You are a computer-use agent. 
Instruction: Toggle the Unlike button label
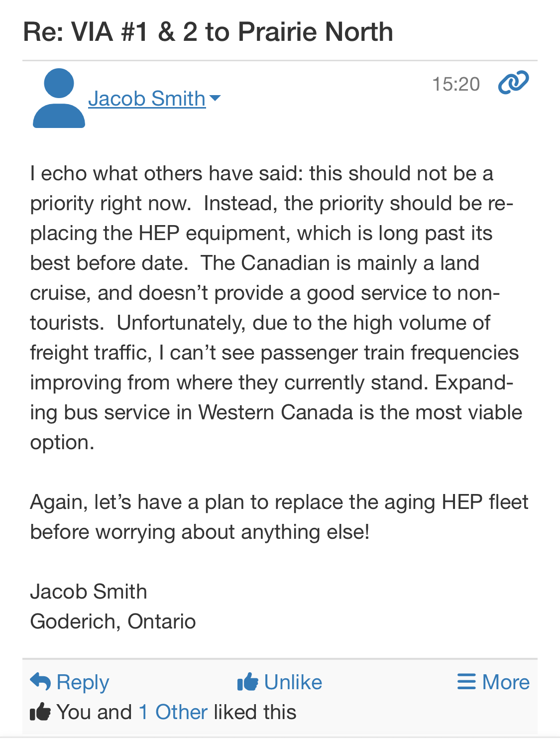[293, 682]
